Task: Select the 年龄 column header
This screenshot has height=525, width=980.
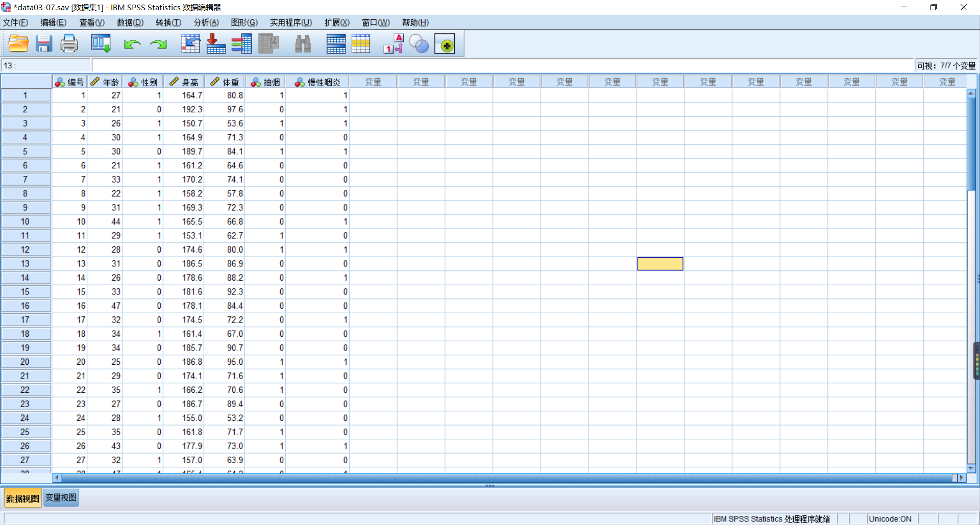Action: click(105, 82)
